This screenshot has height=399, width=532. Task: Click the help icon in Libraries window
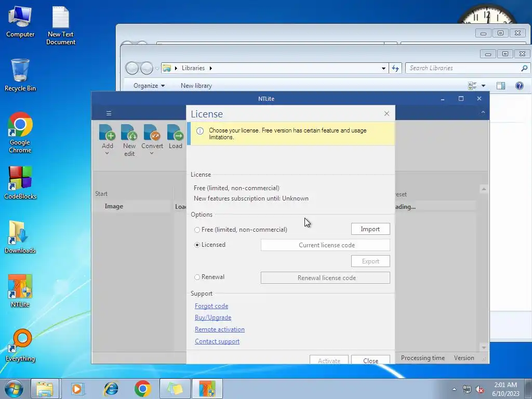click(520, 86)
